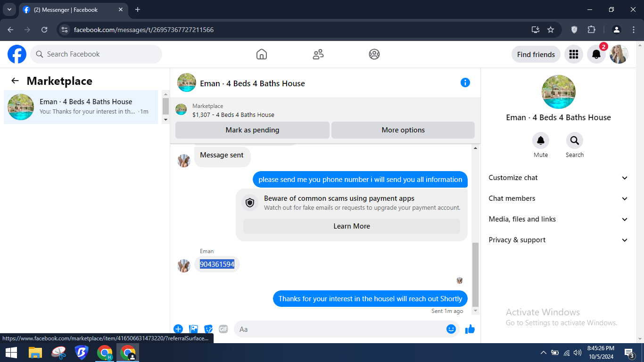
Task: Click the conversation title Eman · 4 Beds 4 Baths House
Action: pos(252,83)
